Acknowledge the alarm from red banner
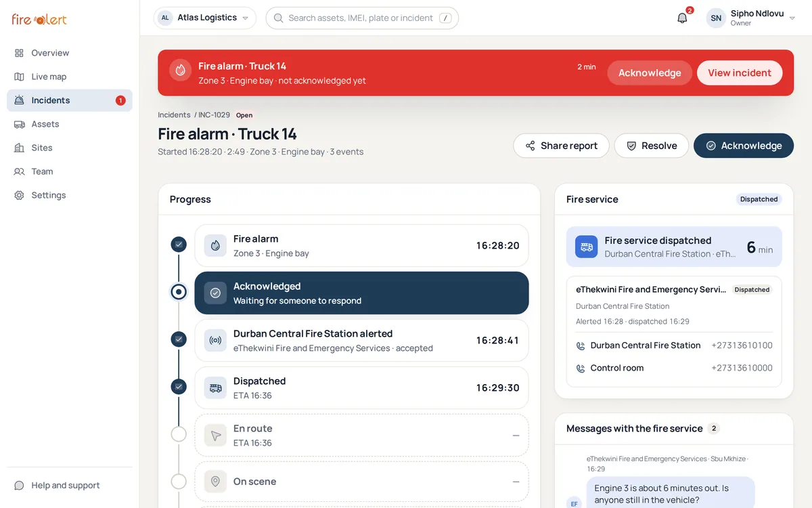812x508 pixels. [x=650, y=73]
